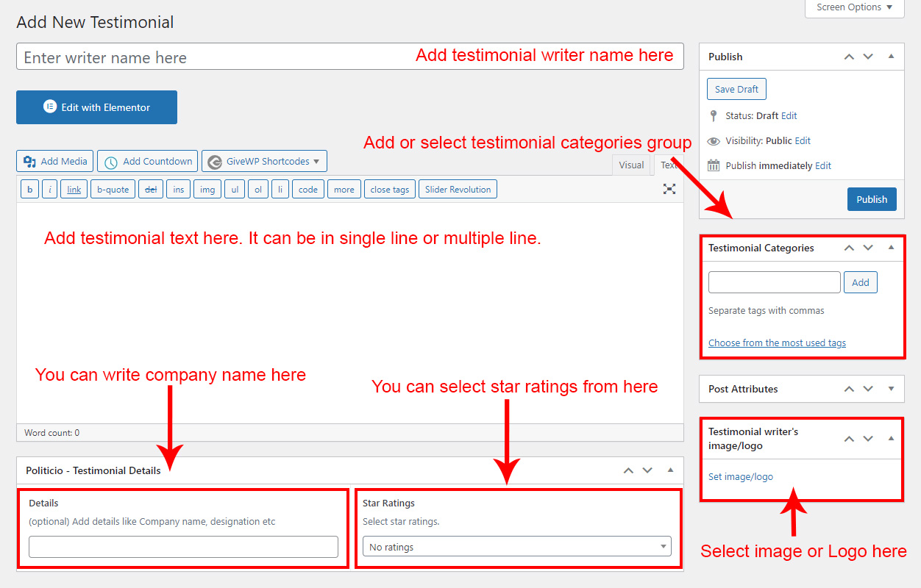The height and width of the screenshot is (588, 921).
Task: Move Publish panel up with arrow icon
Action: [x=849, y=57]
